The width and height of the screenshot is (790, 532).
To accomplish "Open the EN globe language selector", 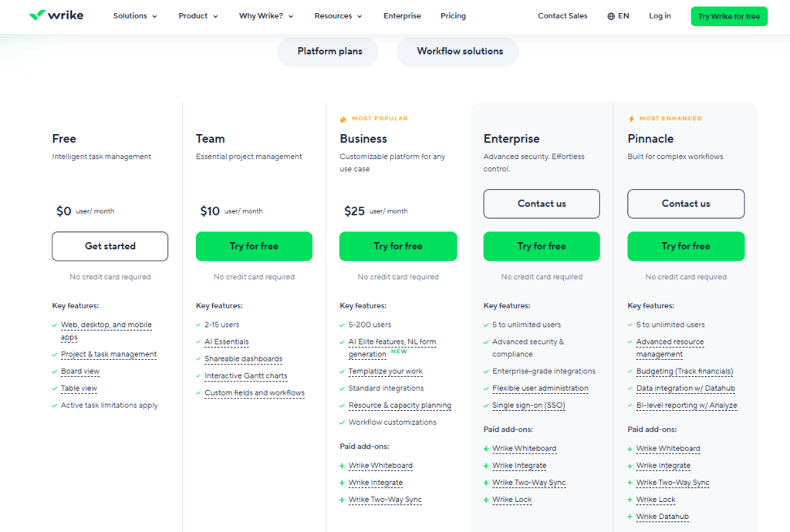I will coord(617,15).
